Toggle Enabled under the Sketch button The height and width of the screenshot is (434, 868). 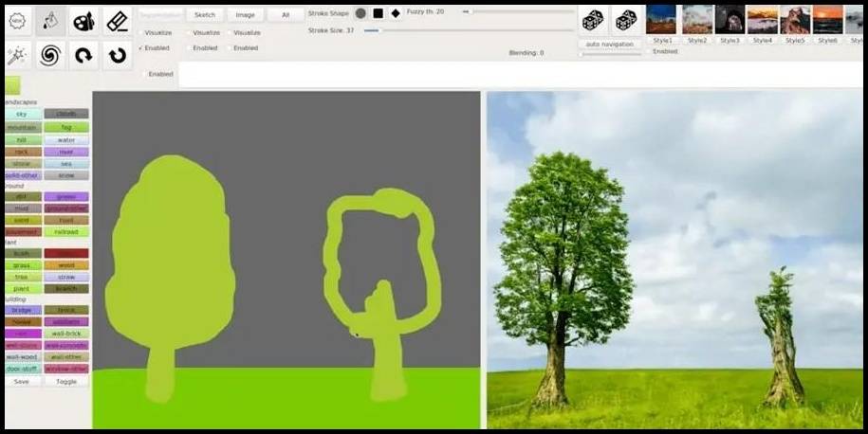(x=202, y=48)
